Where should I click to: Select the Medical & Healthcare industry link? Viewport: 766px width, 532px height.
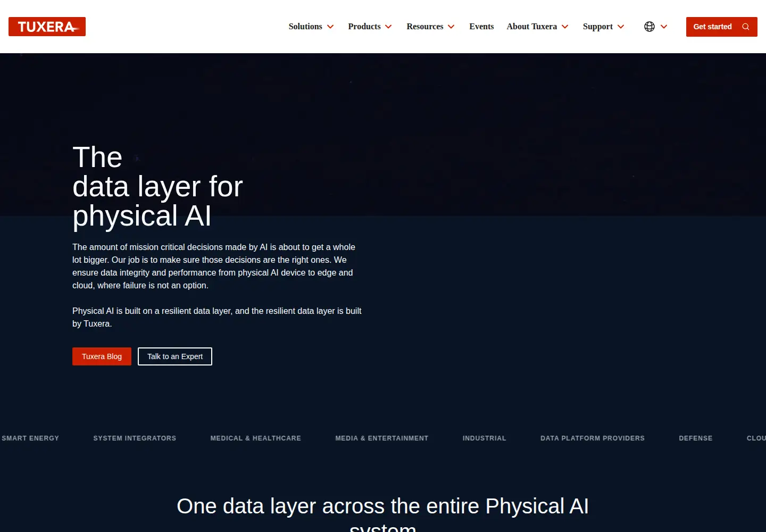click(x=256, y=438)
